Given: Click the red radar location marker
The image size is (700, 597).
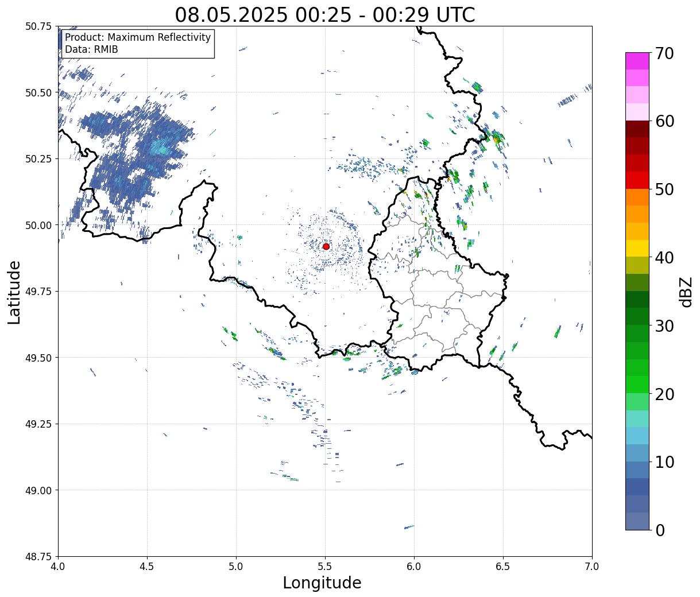Looking at the screenshot, I should (326, 246).
